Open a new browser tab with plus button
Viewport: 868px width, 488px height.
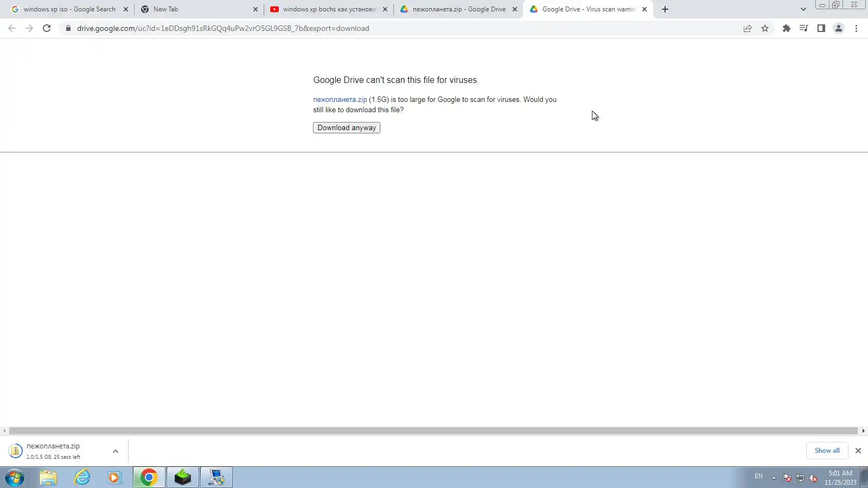pos(665,9)
